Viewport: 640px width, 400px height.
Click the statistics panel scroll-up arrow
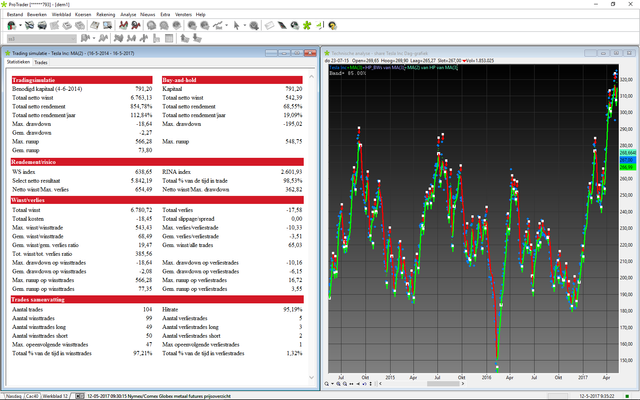312,76
